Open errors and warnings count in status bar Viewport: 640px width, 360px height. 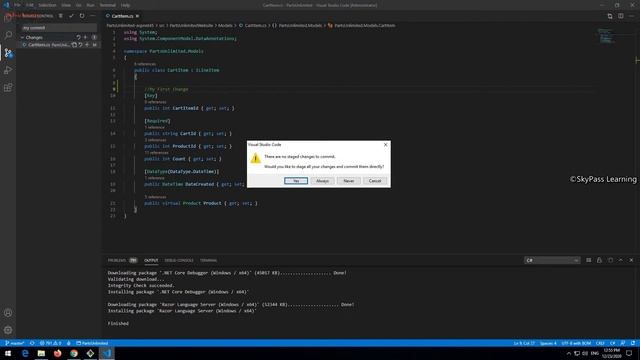click(50, 343)
